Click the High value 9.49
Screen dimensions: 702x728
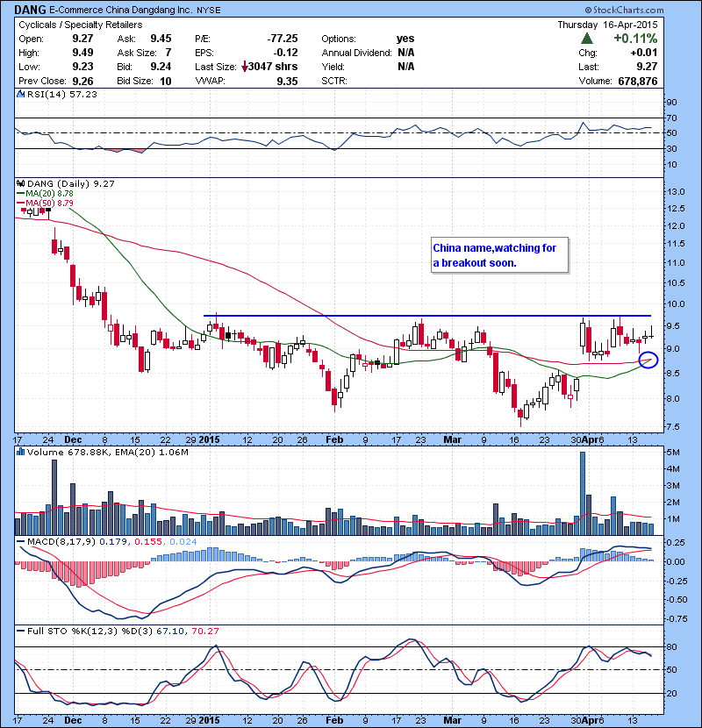click(82, 53)
